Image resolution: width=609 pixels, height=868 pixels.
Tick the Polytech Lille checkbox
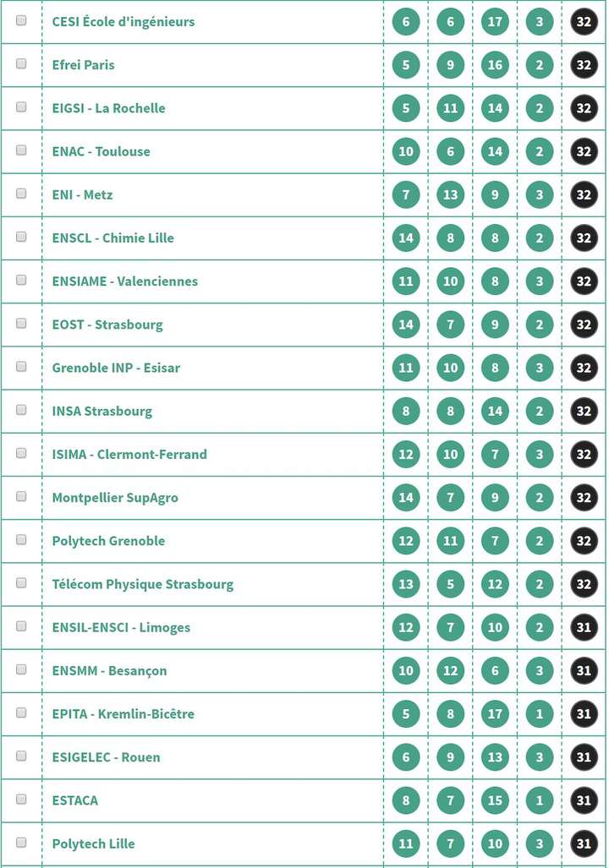(x=21, y=842)
